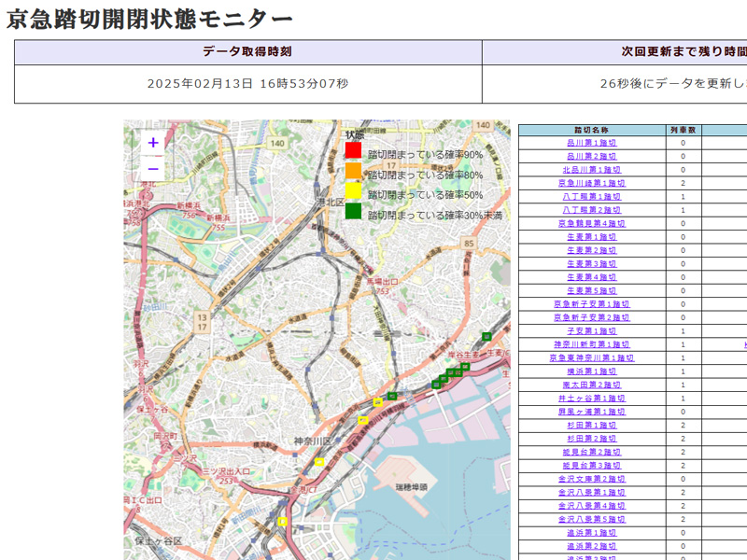The width and height of the screenshot is (747, 560).
Task: Zoom out on the crossing map
Action: [153, 169]
